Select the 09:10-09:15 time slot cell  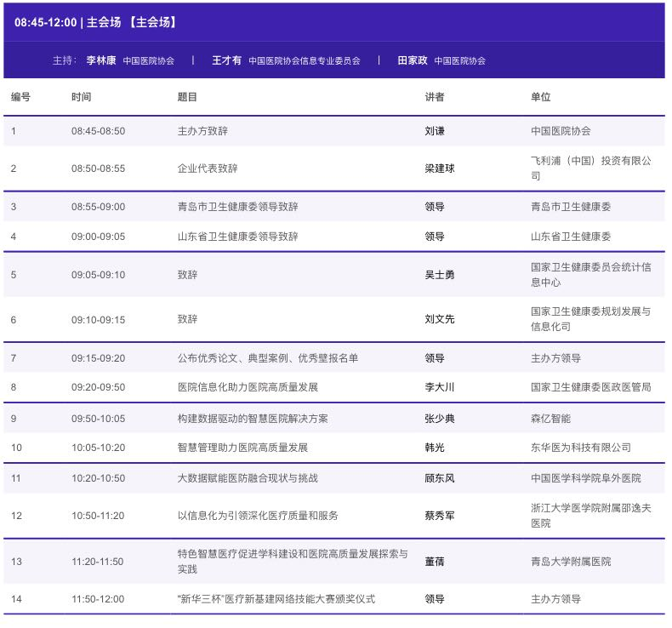(98, 319)
